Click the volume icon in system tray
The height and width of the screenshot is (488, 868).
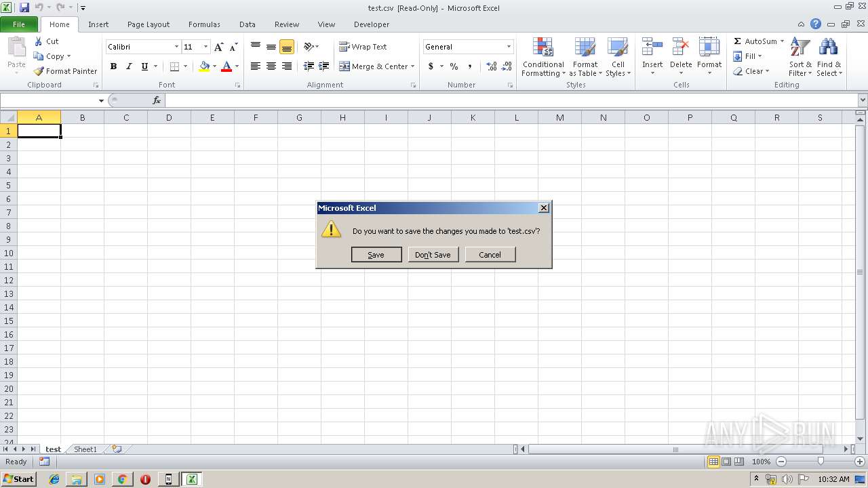pos(787,479)
